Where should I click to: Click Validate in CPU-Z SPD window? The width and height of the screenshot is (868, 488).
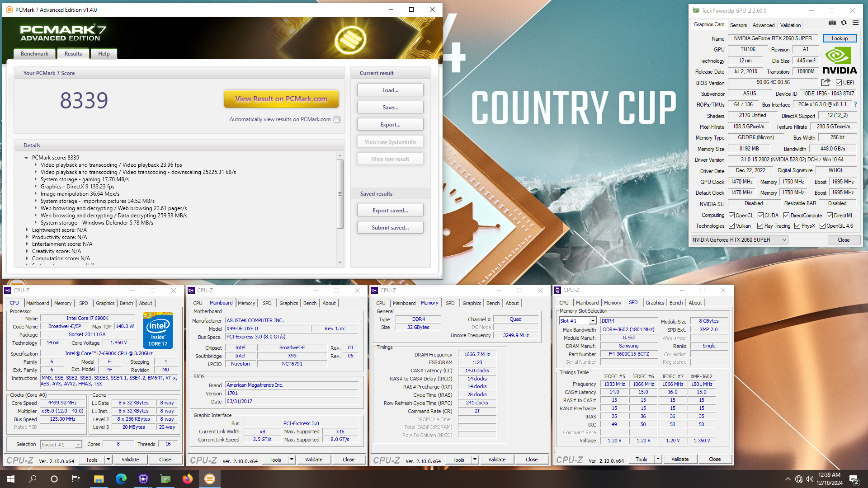pyautogui.click(x=680, y=459)
